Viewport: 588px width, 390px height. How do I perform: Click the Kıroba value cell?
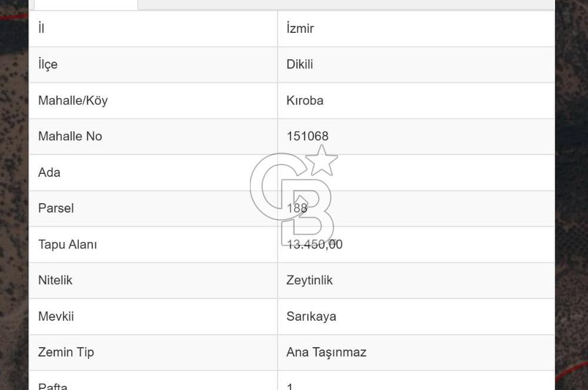(x=305, y=100)
